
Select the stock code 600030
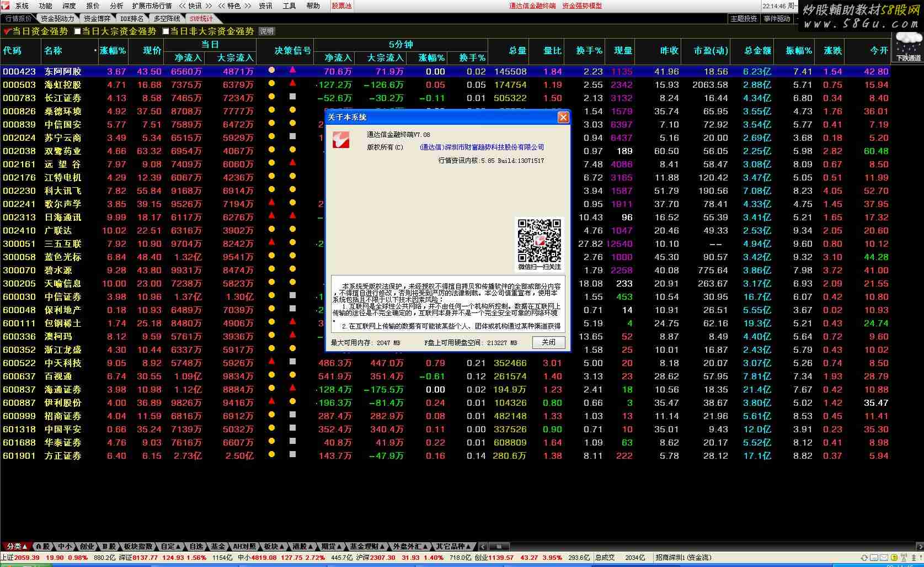(x=19, y=296)
